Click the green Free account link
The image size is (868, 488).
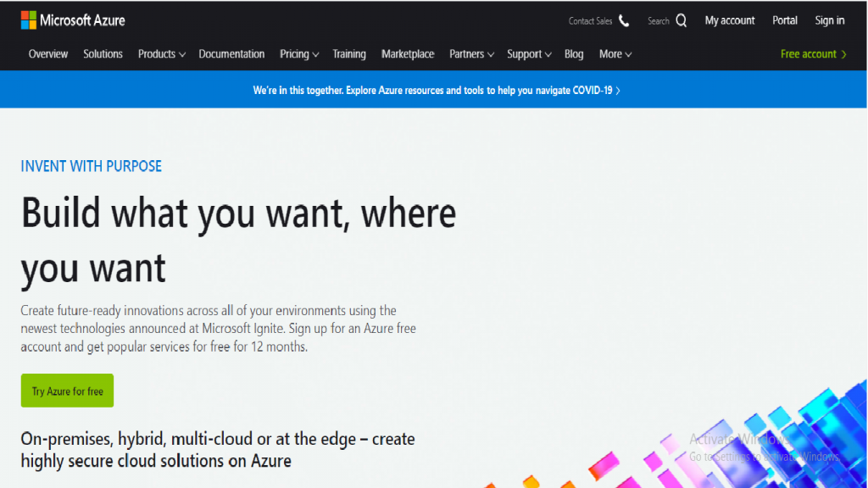tap(813, 53)
